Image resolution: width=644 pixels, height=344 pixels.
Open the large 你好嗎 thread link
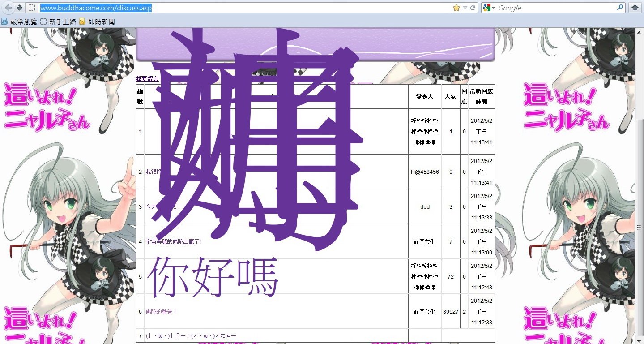pos(213,277)
